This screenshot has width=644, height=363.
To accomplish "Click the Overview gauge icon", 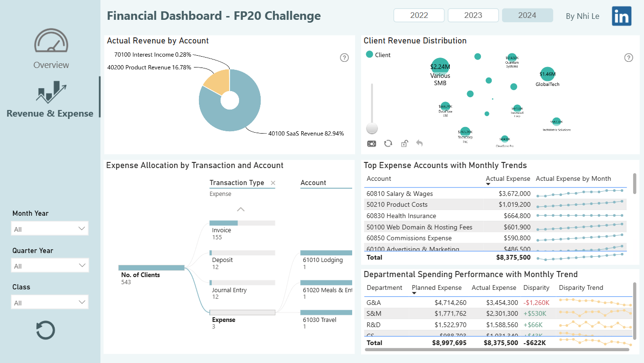I will point(51,41).
